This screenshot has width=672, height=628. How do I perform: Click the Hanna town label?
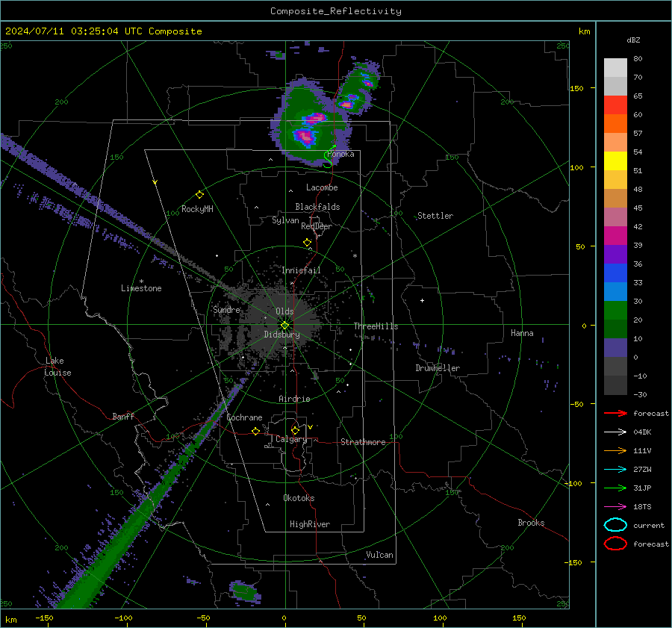[x=522, y=333]
